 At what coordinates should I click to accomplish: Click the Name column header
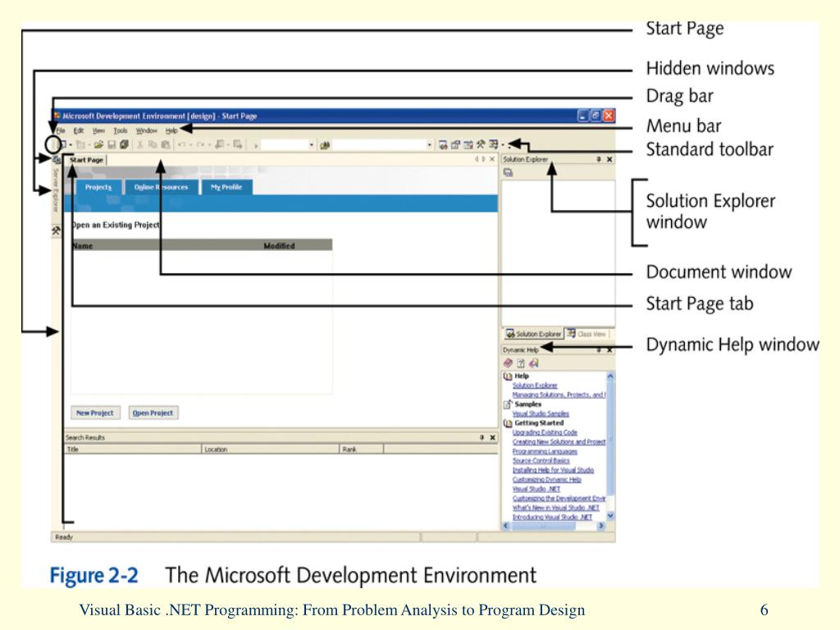(x=83, y=246)
